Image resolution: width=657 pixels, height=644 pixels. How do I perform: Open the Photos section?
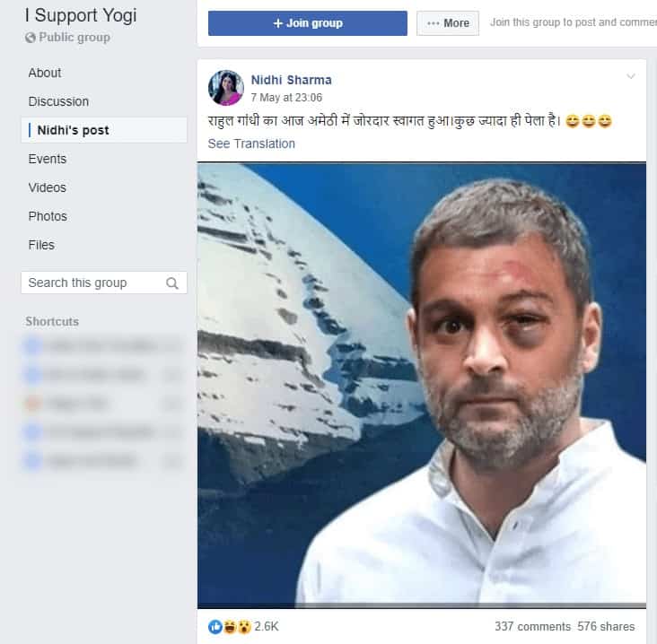tap(48, 216)
